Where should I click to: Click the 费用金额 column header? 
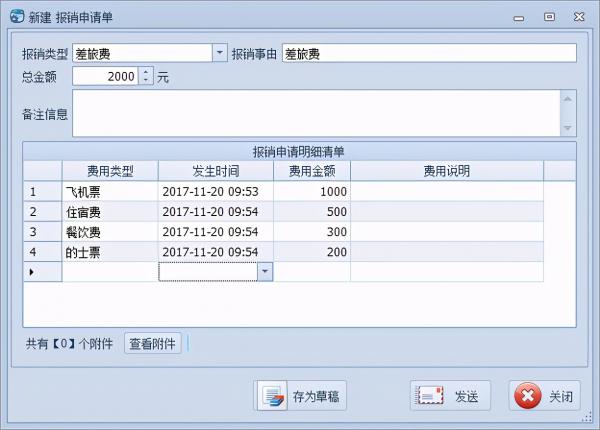point(312,171)
